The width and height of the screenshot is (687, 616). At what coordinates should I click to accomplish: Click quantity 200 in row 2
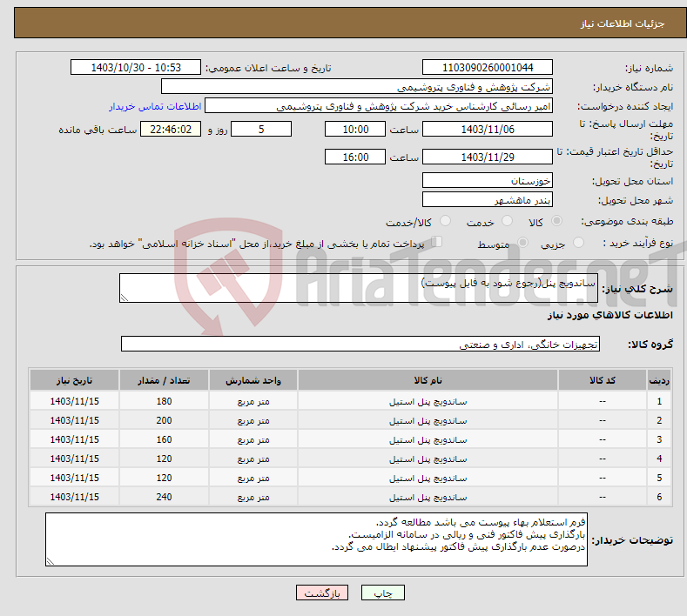164,420
